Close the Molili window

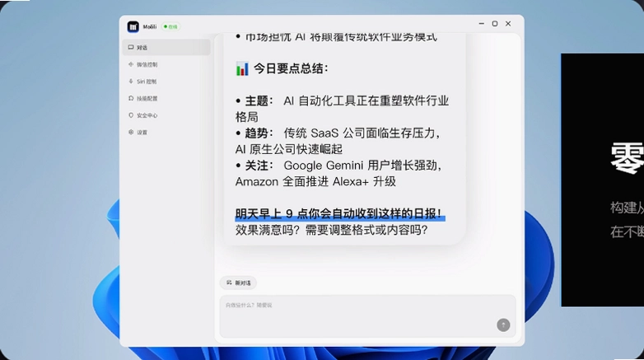point(508,24)
